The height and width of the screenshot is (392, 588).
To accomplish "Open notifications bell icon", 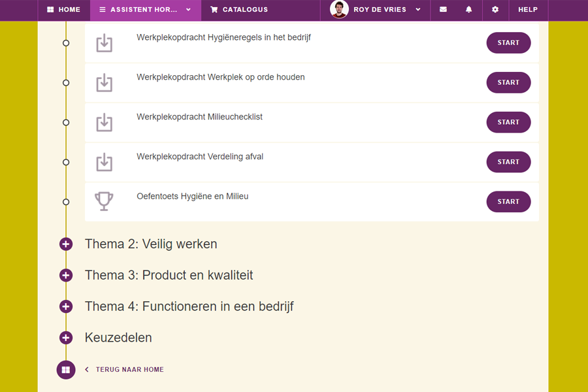I will tap(468, 9).
